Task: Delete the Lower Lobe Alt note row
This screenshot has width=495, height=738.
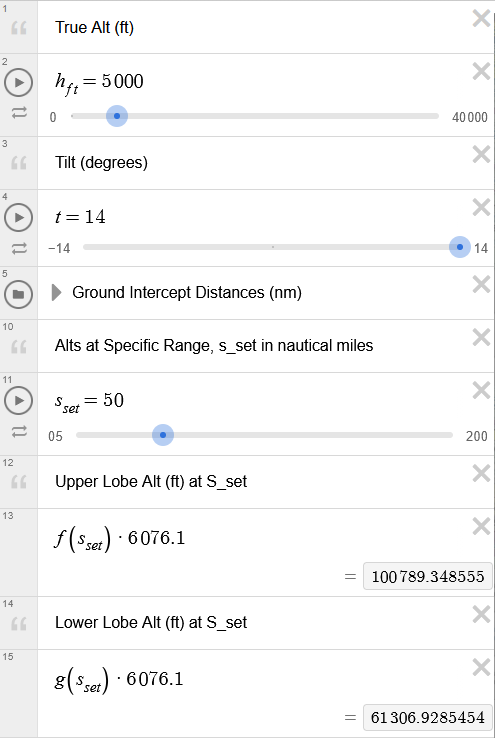Action: [481, 614]
